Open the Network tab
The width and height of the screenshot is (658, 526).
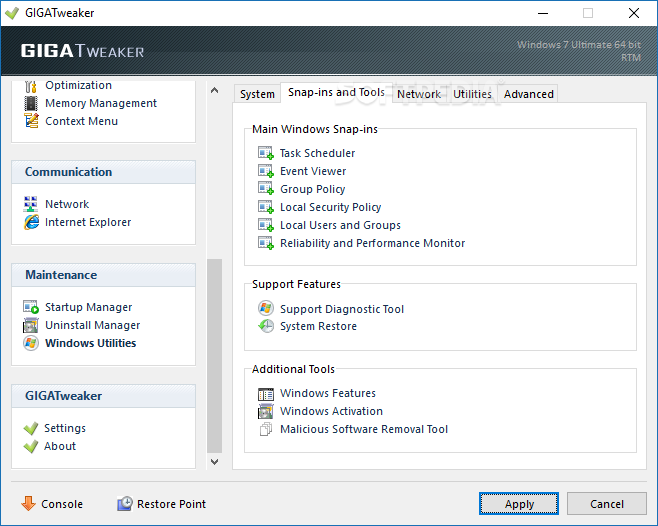click(419, 94)
